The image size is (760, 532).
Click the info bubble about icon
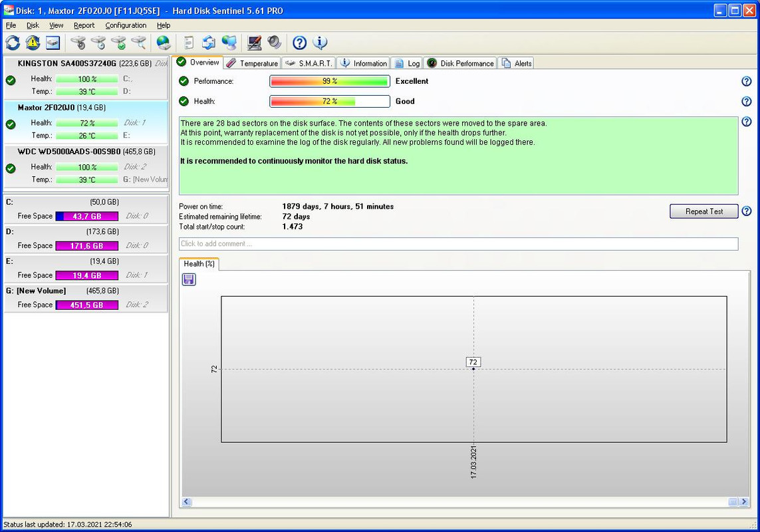[x=320, y=43]
